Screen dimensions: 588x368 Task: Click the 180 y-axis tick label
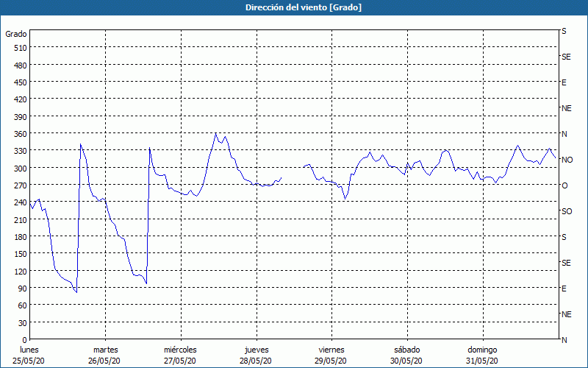coord(21,237)
